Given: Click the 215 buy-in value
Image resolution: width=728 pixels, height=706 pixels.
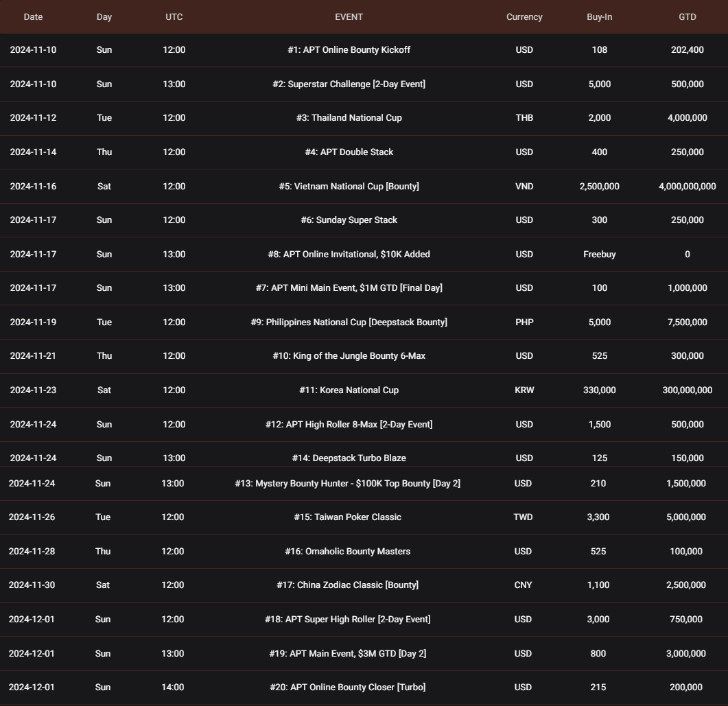Looking at the screenshot, I should [x=598, y=687].
